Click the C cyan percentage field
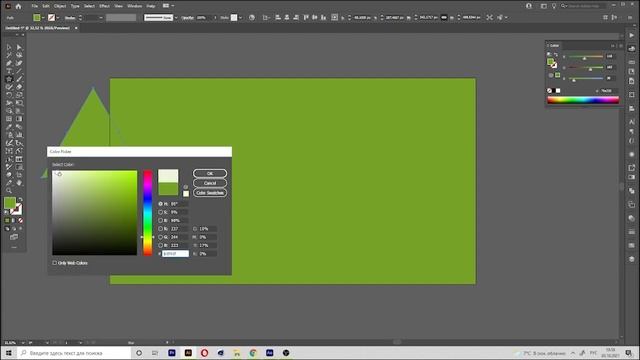Image resolution: width=640 pixels, height=360 pixels. tap(207, 229)
